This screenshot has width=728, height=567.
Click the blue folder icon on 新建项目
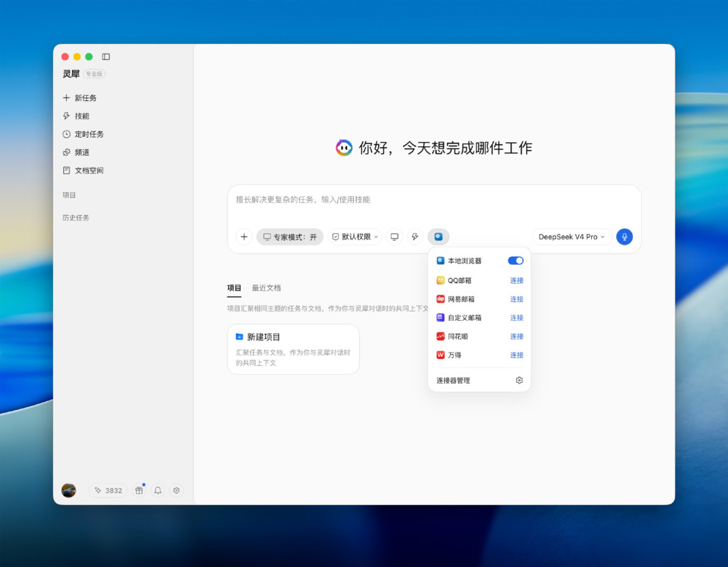[x=239, y=336]
